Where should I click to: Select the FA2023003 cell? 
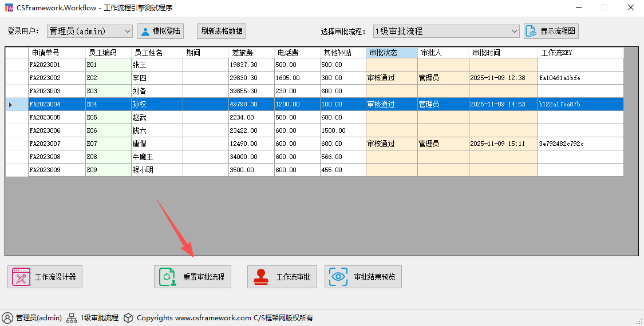[x=57, y=91]
